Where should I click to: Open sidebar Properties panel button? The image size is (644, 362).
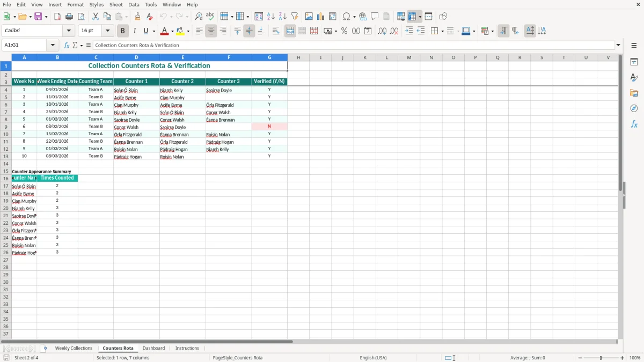[634, 62]
